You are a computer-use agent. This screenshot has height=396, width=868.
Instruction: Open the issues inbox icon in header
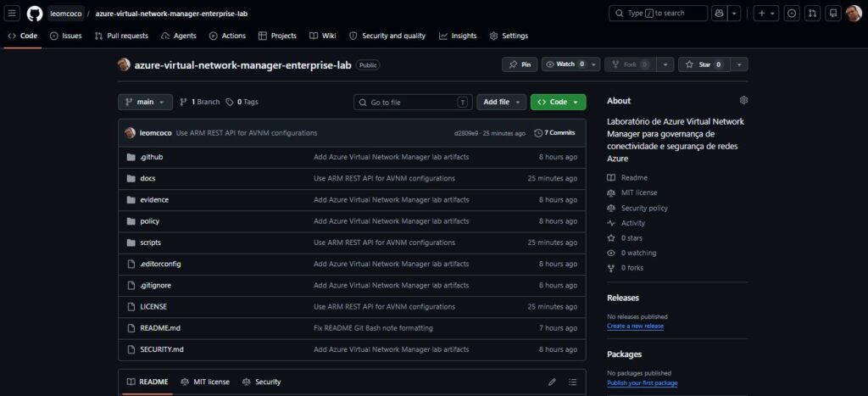[793, 14]
